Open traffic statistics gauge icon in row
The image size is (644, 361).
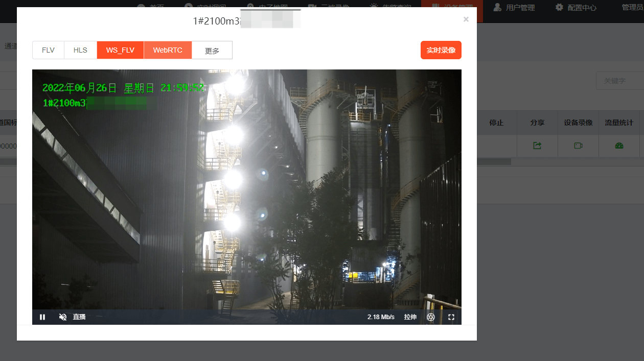click(619, 146)
